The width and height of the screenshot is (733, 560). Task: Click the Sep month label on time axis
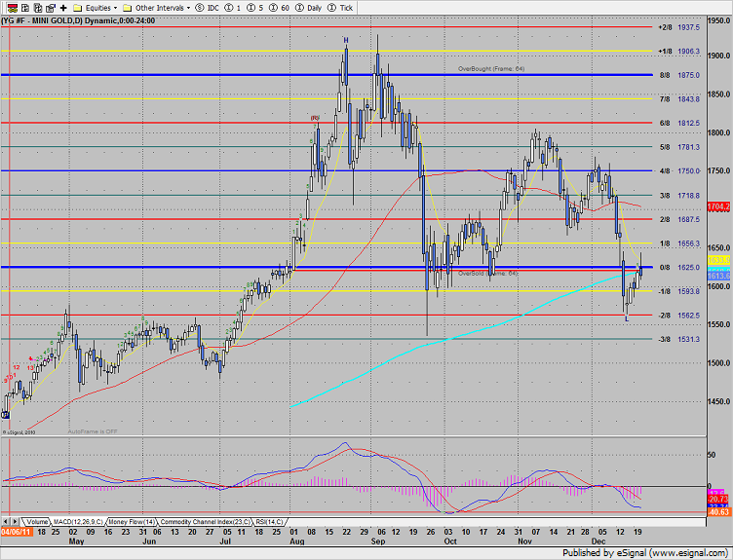(x=378, y=541)
